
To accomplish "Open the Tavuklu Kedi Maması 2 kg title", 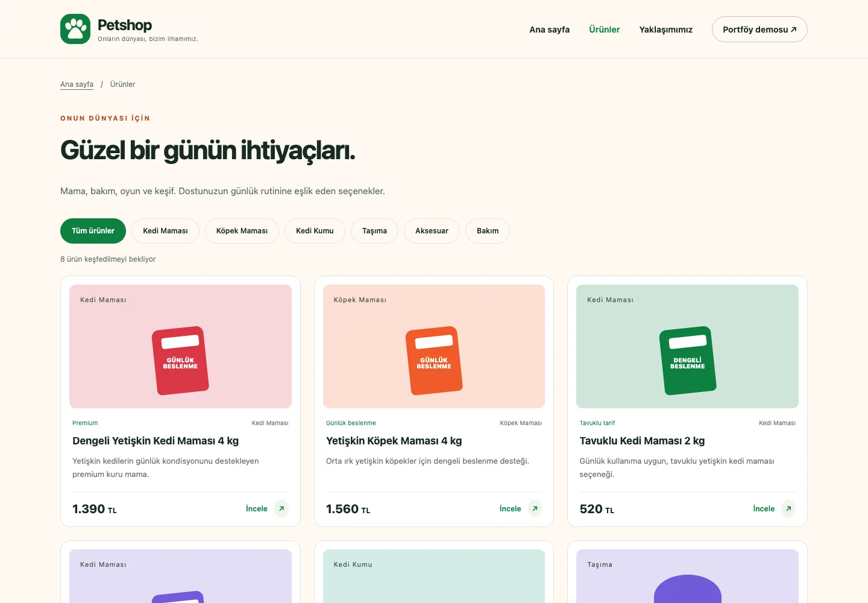I will click(x=642, y=441).
